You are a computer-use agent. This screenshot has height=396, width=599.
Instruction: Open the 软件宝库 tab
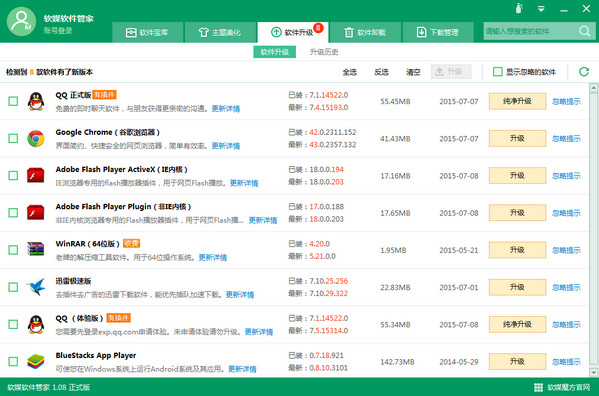point(147,32)
